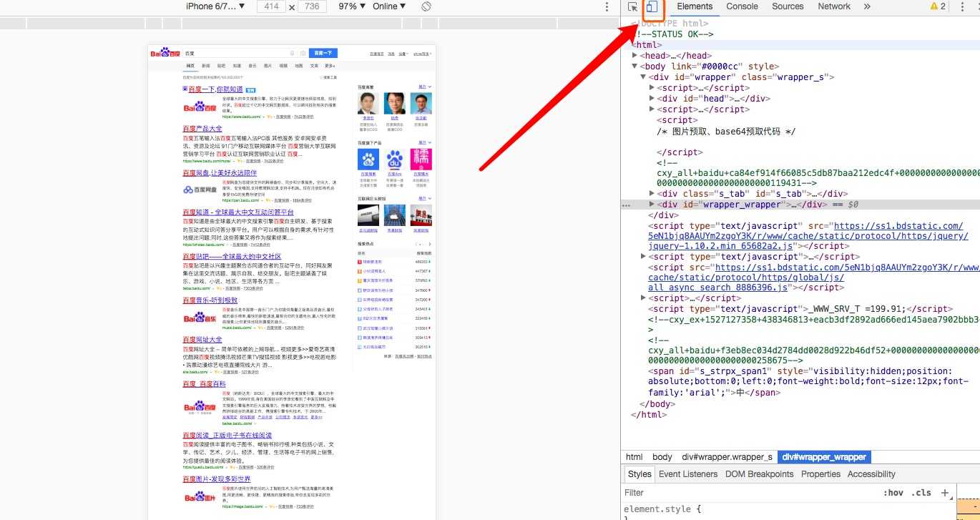Click the div#wrapper_wrapper breadcrumb

point(824,457)
